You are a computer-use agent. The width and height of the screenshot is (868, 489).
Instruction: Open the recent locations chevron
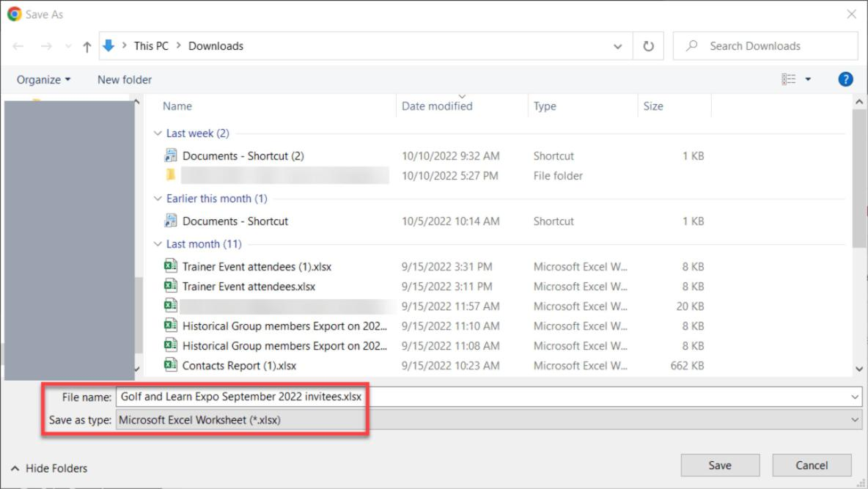coord(68,46)
